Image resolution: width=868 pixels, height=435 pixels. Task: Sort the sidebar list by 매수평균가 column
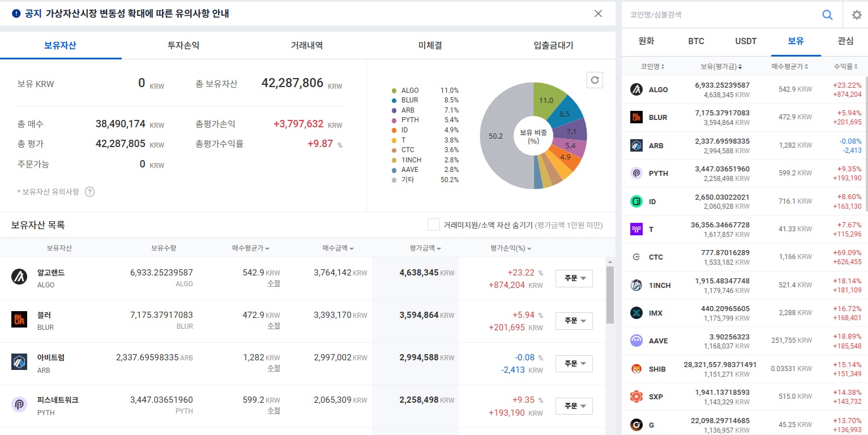click(789, 67)
